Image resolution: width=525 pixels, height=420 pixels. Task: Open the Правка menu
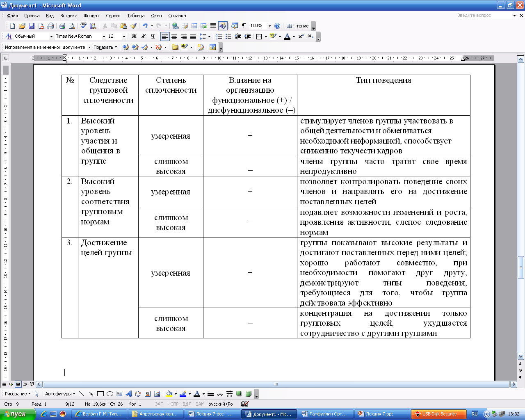click(32, 16)
